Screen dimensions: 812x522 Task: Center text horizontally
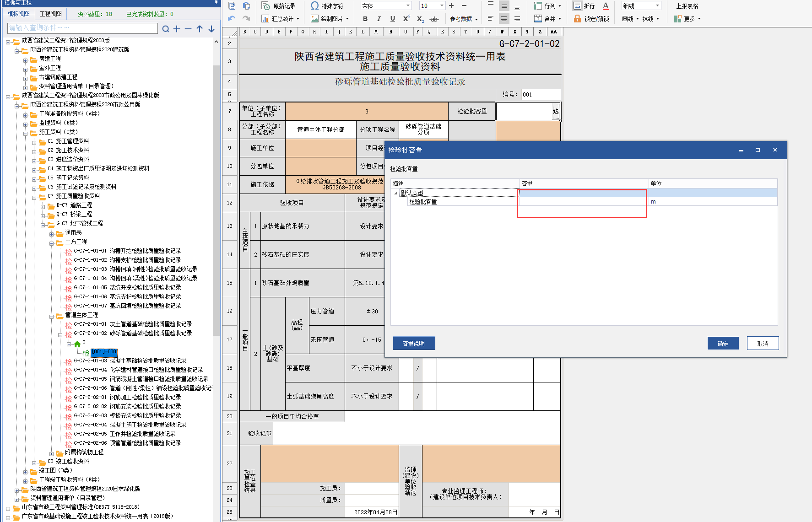click(504, 19)
